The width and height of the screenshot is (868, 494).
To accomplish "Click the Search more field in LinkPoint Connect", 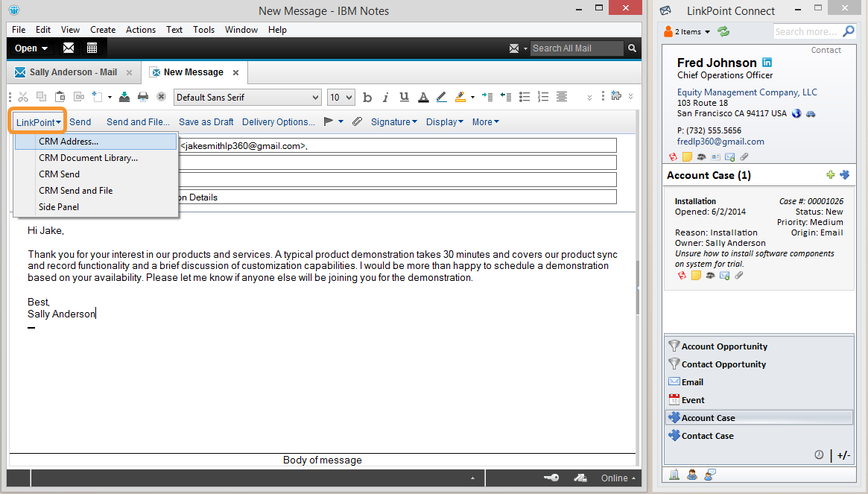I will pos(807,31).
